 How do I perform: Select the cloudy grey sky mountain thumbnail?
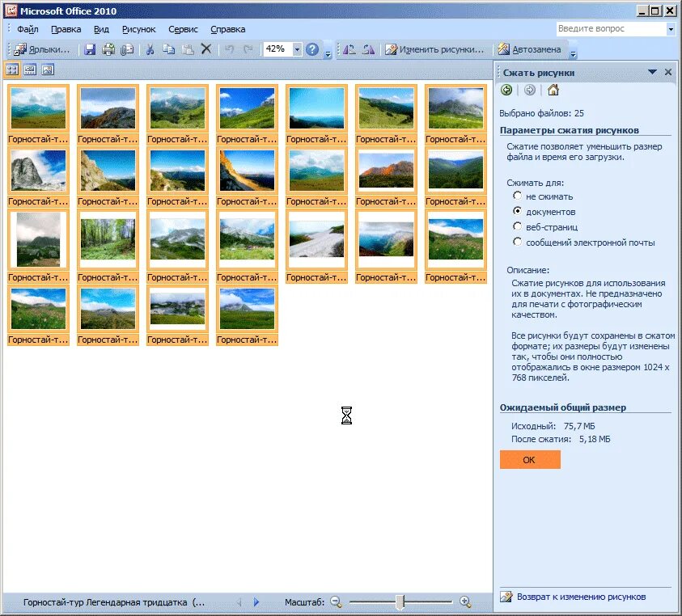point(38,239)
